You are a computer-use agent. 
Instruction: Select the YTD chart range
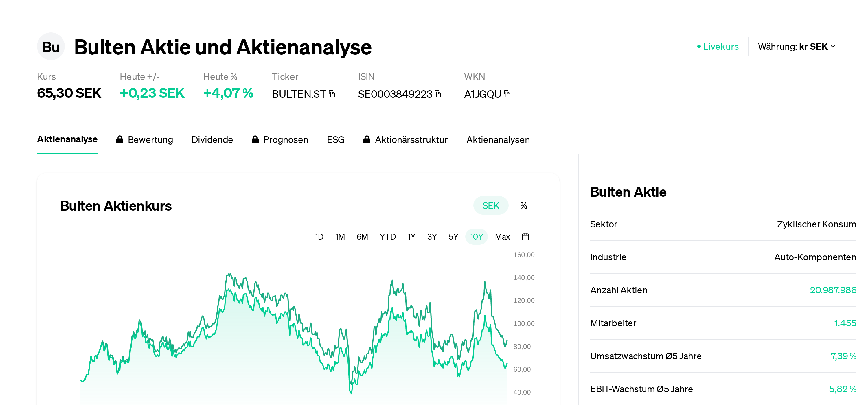[x=388, y=237]
